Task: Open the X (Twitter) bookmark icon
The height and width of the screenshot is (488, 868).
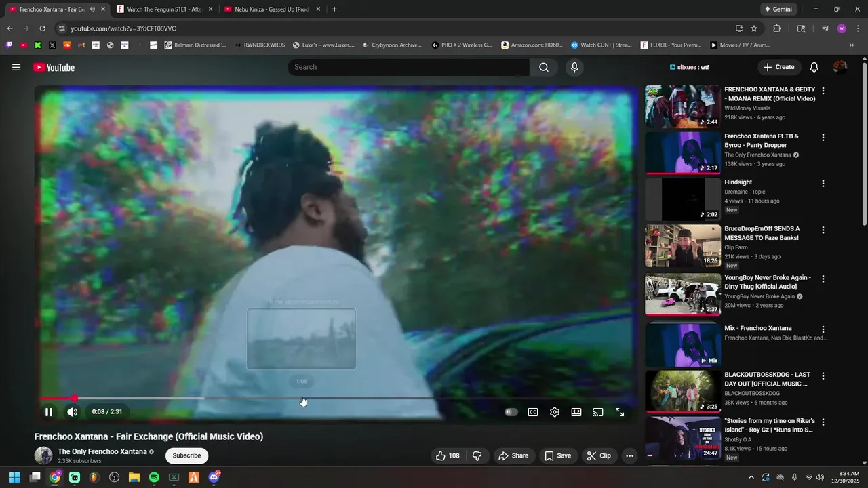Action: coord(52,45)
